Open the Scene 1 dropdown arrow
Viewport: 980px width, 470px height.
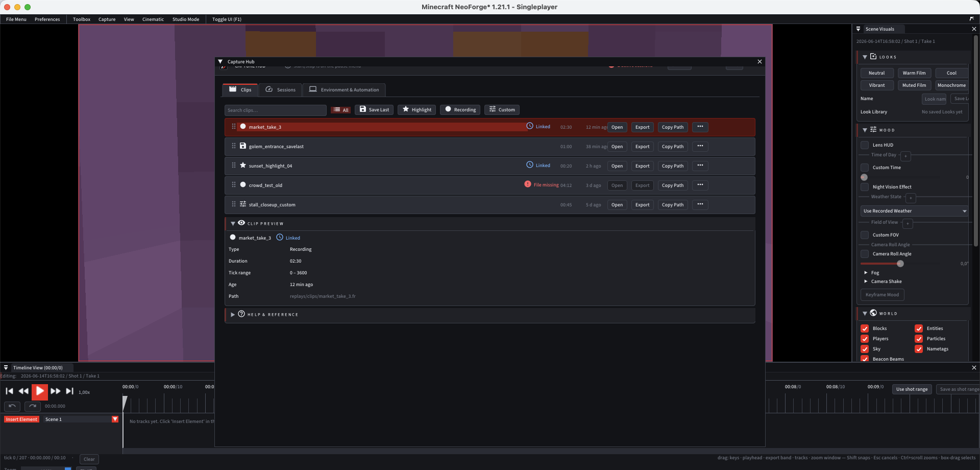coord(115,419)
